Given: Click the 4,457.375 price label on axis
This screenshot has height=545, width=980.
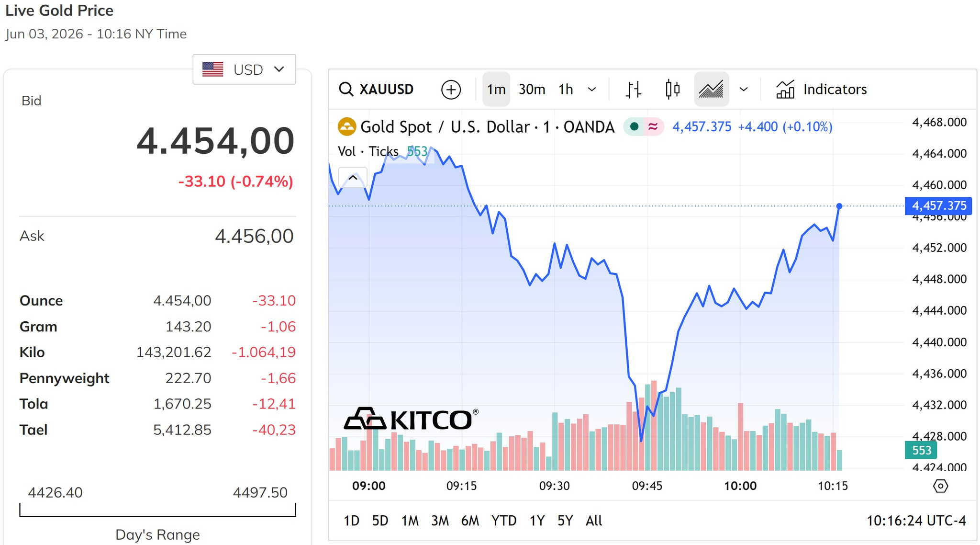Looking at the screenshot, I should point(938,206).
